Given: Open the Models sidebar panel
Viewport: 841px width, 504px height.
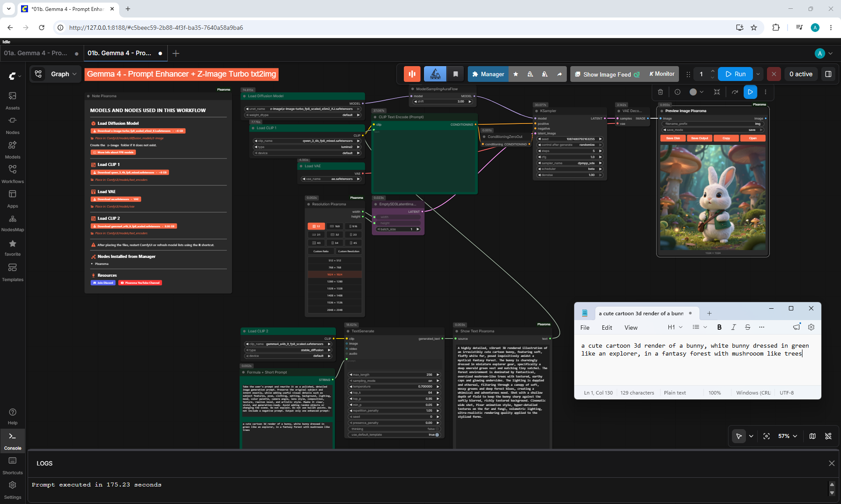Looking at the screenshot, I should [x=12, y=149].
